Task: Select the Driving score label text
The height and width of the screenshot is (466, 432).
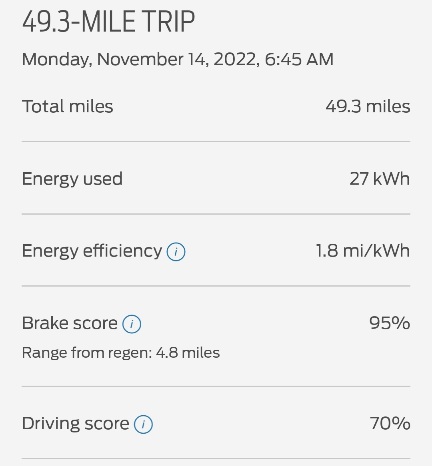Action: (76, 424)
